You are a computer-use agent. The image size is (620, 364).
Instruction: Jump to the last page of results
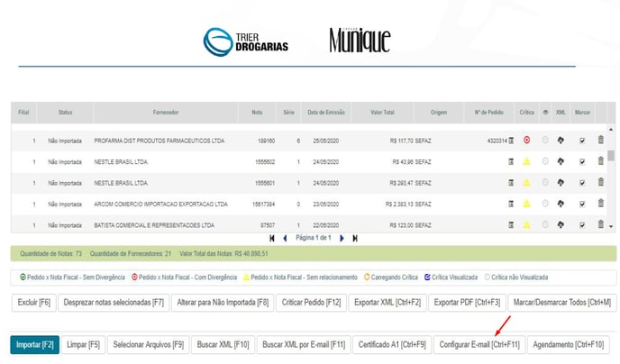355,239
